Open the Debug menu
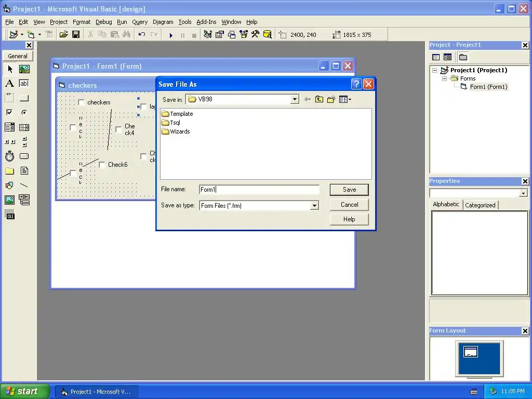532x399 pixels. (x=104, y=22)
